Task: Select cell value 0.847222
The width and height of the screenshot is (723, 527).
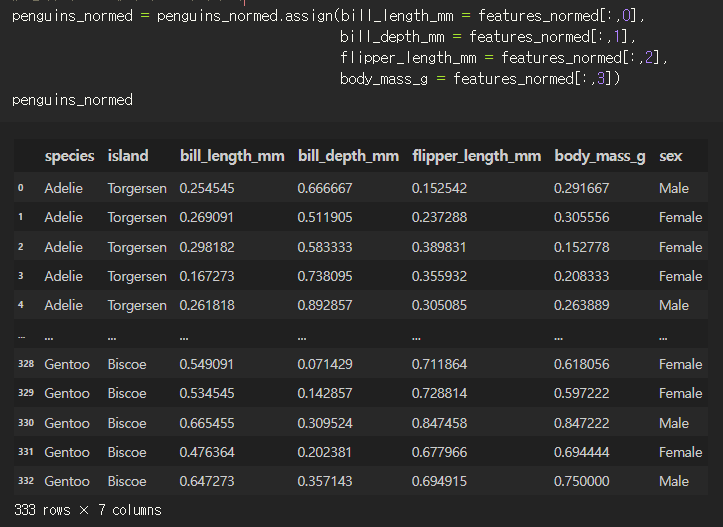Action: [x=581, y=423]
